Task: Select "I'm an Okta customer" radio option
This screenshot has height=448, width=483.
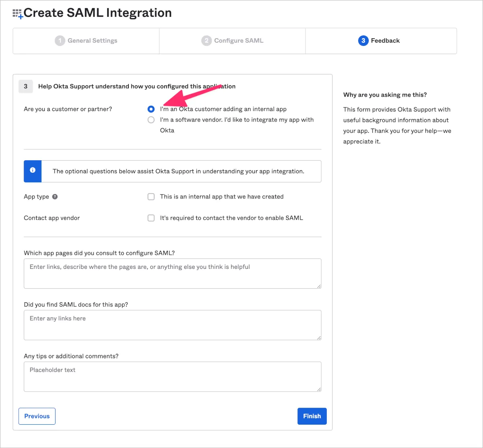Action: (151, 109)
